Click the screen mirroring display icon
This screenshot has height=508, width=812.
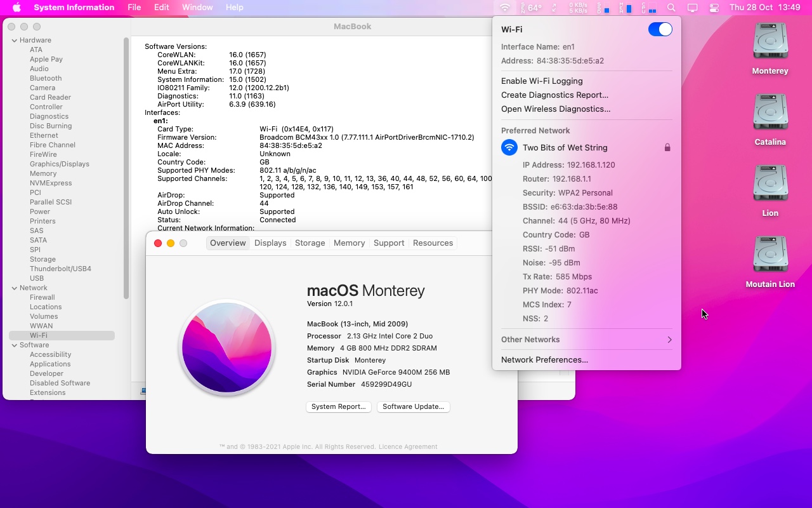pos(693,8)
